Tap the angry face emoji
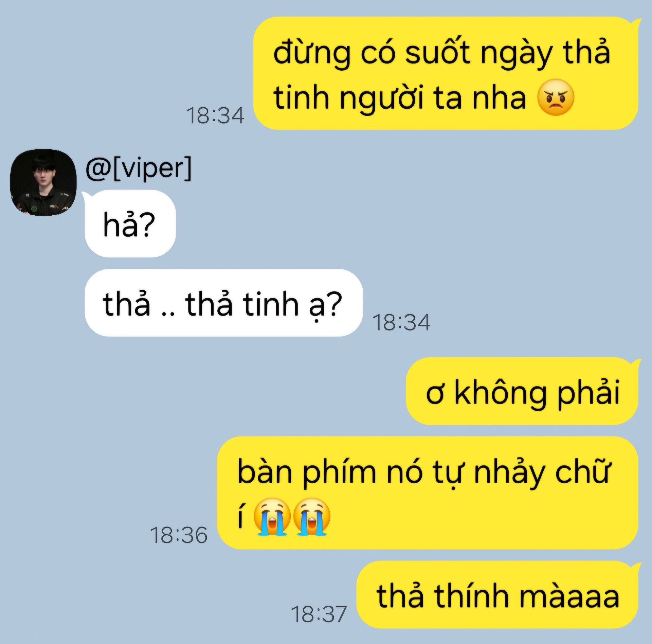 556,97
